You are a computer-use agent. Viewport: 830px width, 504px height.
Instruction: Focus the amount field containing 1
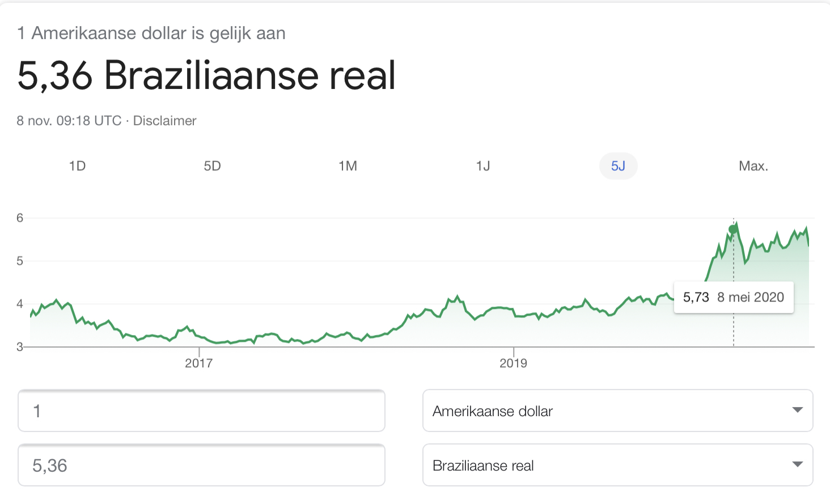[x=201, y=410]
